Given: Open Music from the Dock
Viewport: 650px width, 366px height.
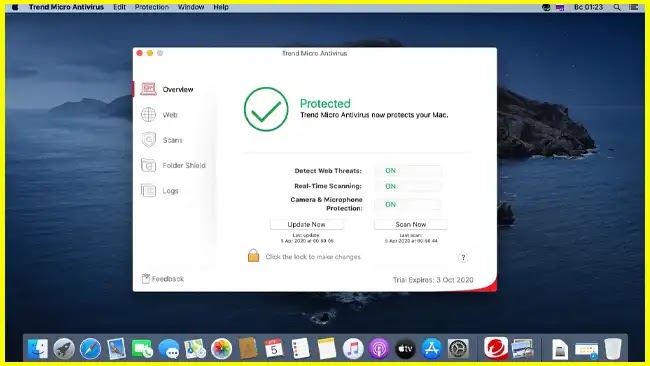Looking at the screenshot, I should (353, 348).
